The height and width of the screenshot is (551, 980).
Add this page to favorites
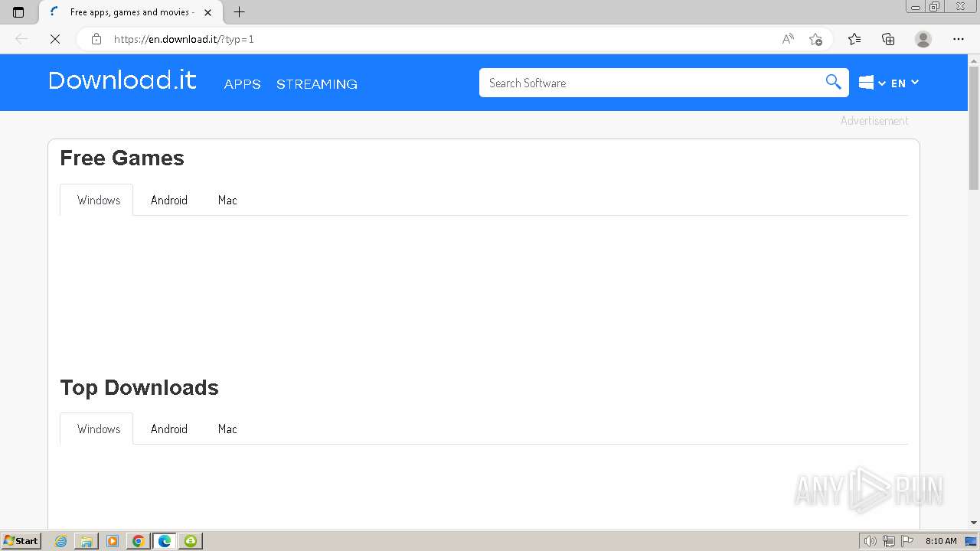click(x=815, y=39)
